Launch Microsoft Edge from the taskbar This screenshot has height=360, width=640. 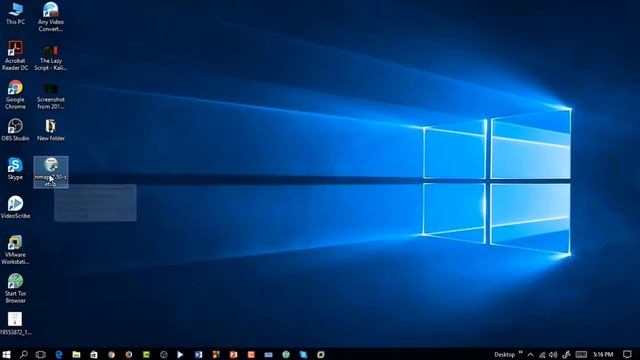coord(59,354)
